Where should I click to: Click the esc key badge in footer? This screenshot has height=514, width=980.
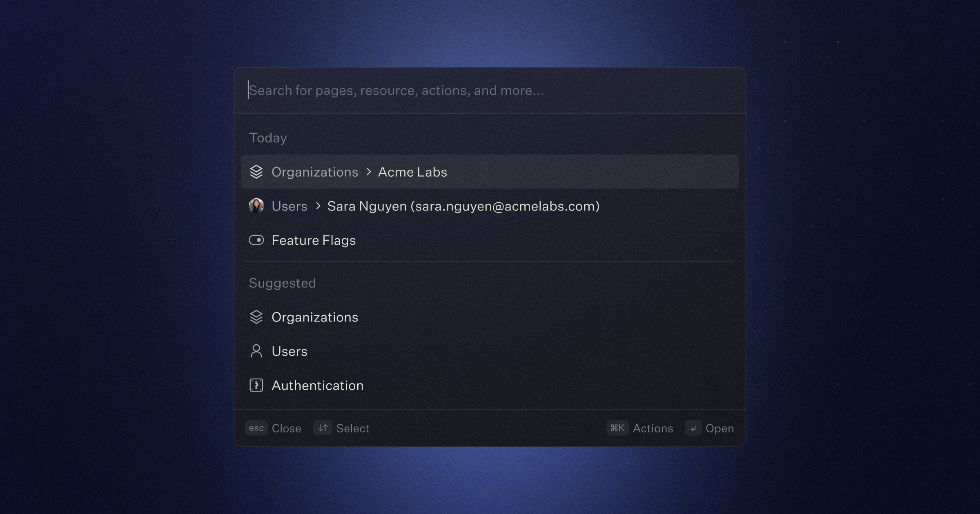pos(256,428)
